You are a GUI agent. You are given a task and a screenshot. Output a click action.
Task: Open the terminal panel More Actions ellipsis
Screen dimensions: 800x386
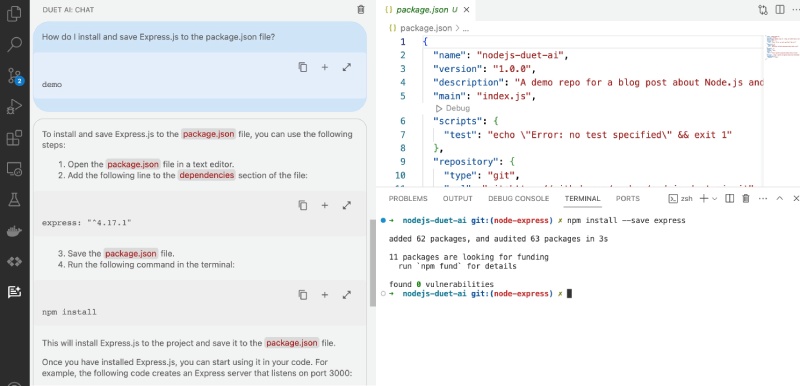coord(763,198)
